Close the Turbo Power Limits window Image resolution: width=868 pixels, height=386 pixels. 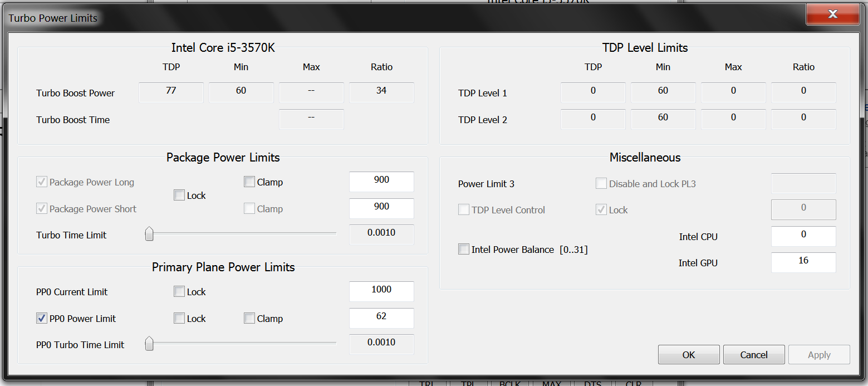click(832, 14)
